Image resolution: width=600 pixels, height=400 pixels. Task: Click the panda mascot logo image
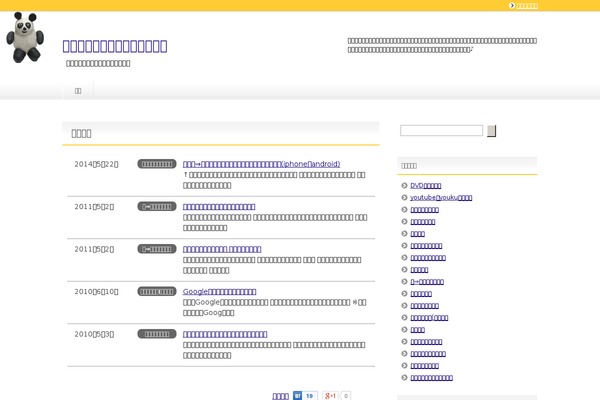point(25,37)
